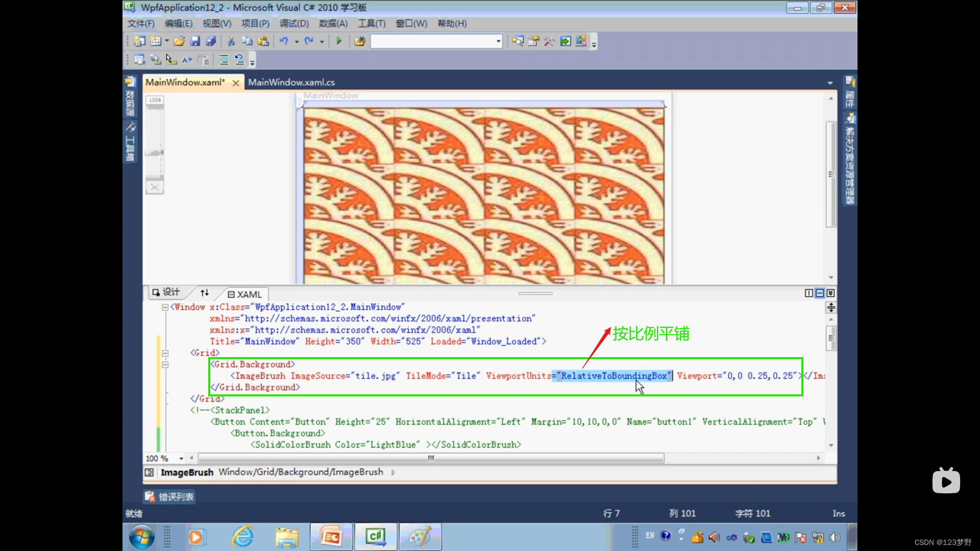Screen dimensions: 980x551
Task: Open the Find combo box dropdown
Action: [x=498, y=41]
